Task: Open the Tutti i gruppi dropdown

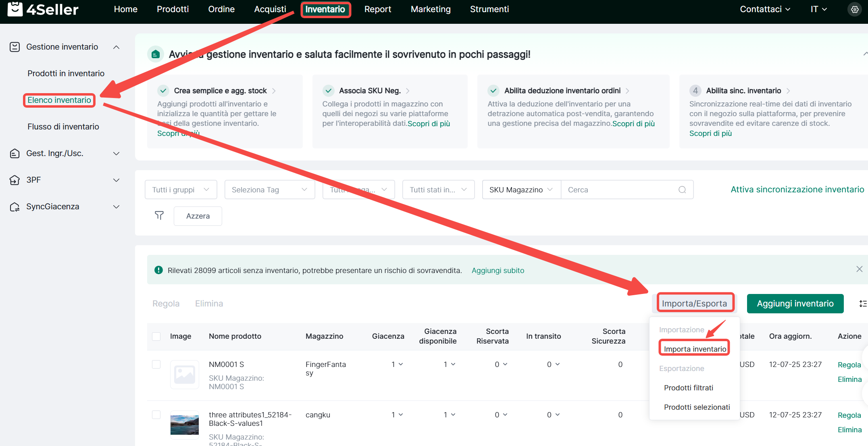Action: pos(181,190)
